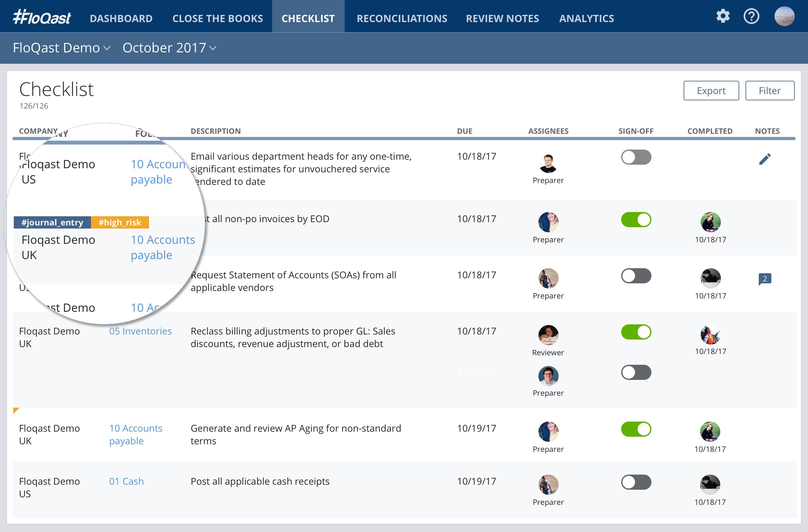Click the completed-by avatar for cash receipts task
Screen dimensions: 808x532
point(710,484)
